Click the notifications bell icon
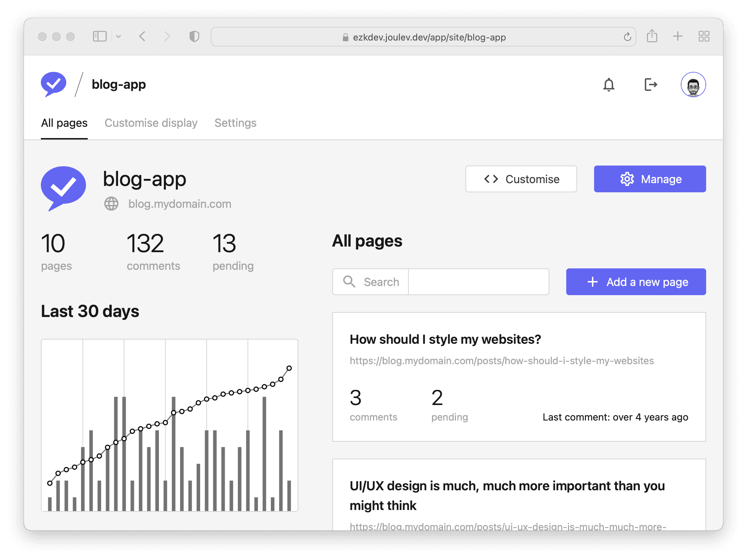This screenshot has width=747, height=560. click(x=609, y=84)
